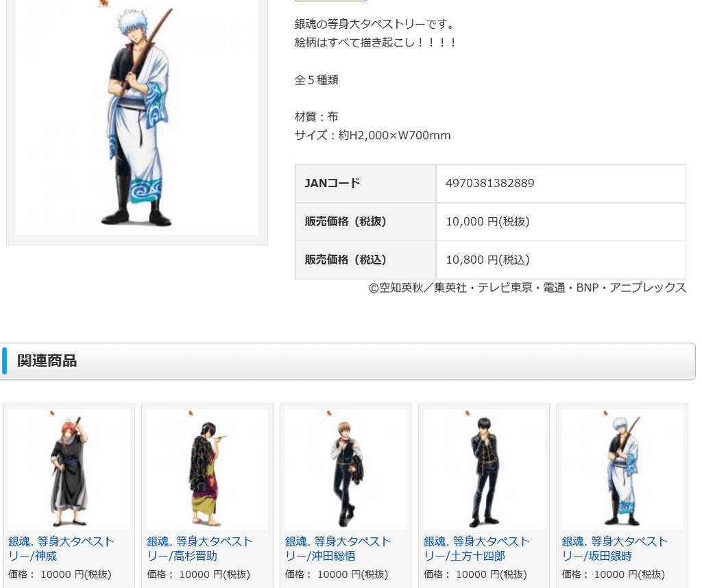Click the 坂田銀時 item price 10000 円(税抜)
The height and width of the screenshot is (588, 702).
point(614,574)
